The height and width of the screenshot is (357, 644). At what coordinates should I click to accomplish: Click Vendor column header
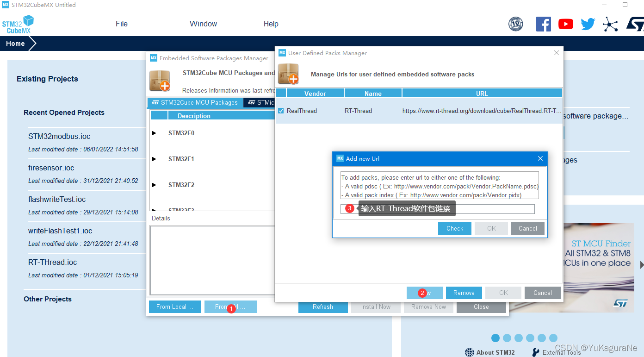click(x=315, y=93)
